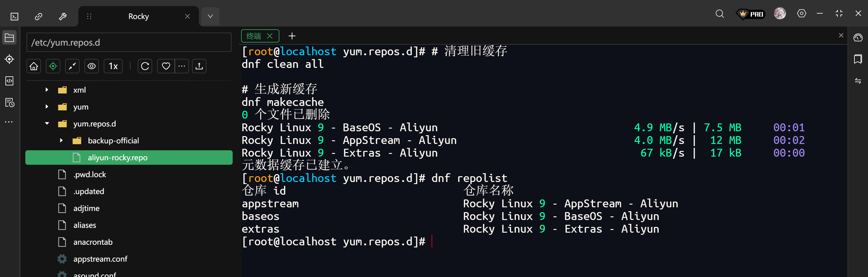Image resolution: width=868 pixels, height=277 pixels.
Task: Expand the backup-official folder
Action: (x=61, y=140)
